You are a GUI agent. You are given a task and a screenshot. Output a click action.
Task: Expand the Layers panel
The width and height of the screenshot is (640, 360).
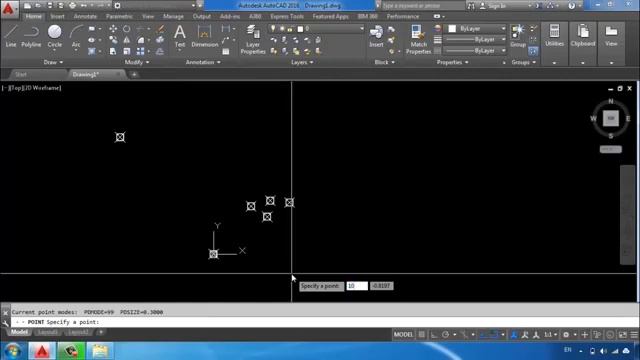[x=302, y=62]
